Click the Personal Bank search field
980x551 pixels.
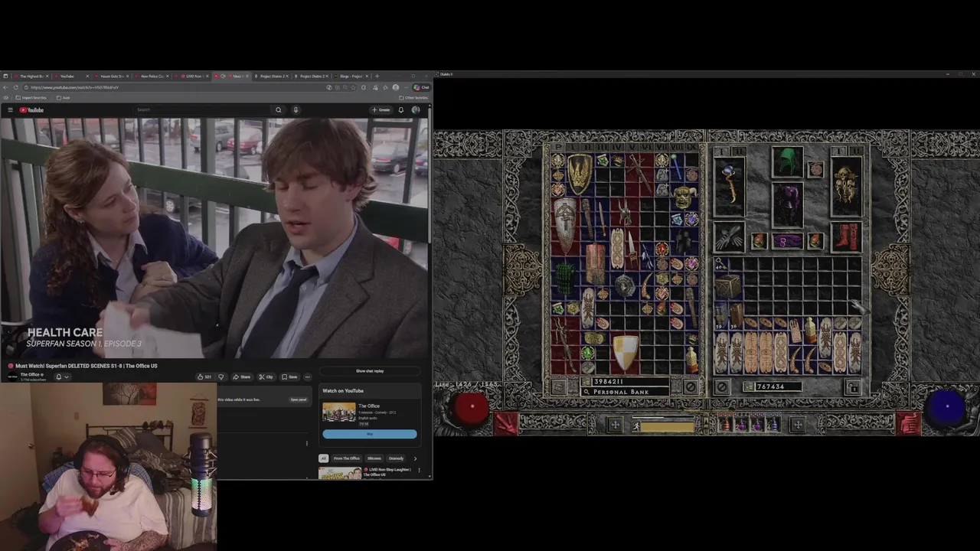click(626, 392)
